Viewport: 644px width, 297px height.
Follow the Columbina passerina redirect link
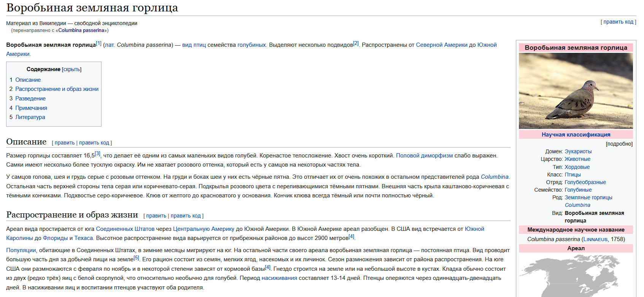pos(81,30)
